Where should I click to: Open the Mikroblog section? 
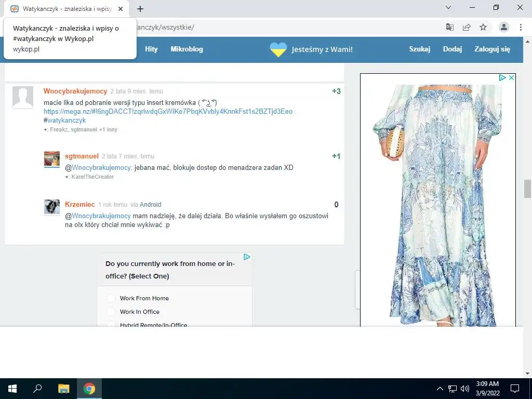pos(187,49)
